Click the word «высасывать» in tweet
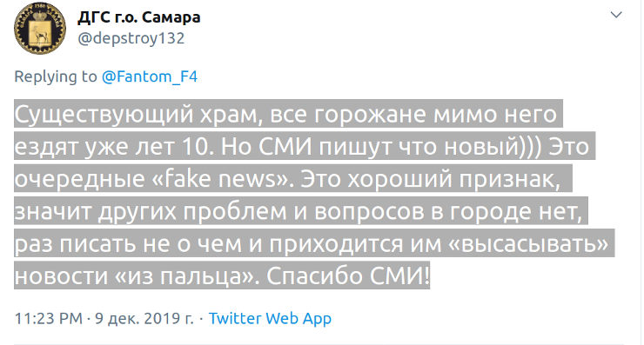644x345 pixels. [528, 243]
